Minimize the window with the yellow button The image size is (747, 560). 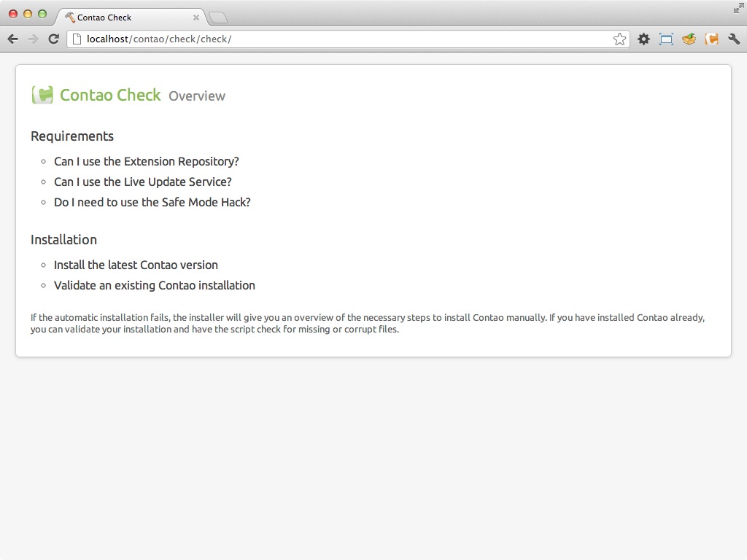pyautogui.click(x=28, y=15)
